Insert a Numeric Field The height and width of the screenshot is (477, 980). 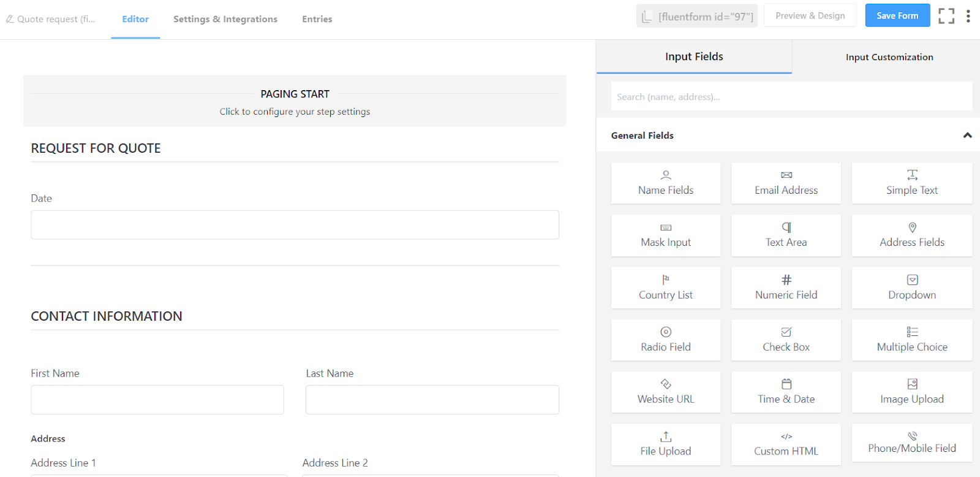(x=786, y=288)
